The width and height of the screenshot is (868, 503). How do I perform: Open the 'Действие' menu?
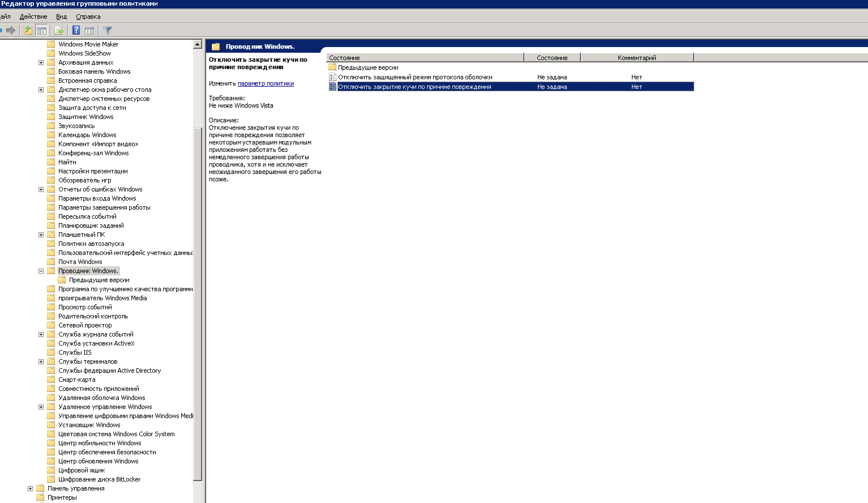(x=33, y=16)
